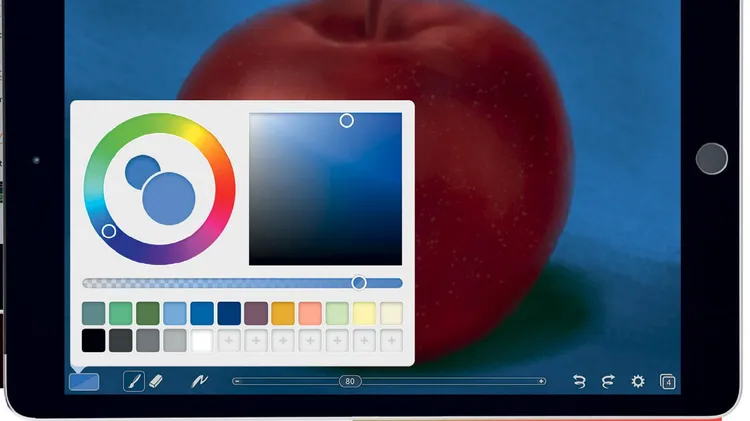Pick the golden orange swatch
Screen dimensions: 750x421
click(283, 313)
